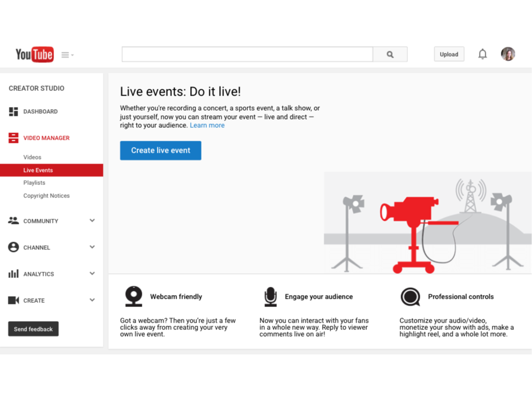Click the Community people icon
The image size is (532, 399).
point(14,221)
